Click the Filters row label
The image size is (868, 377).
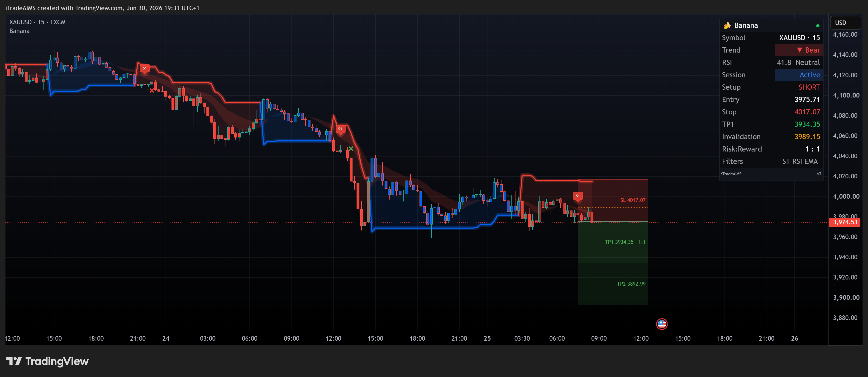(732, 161)
